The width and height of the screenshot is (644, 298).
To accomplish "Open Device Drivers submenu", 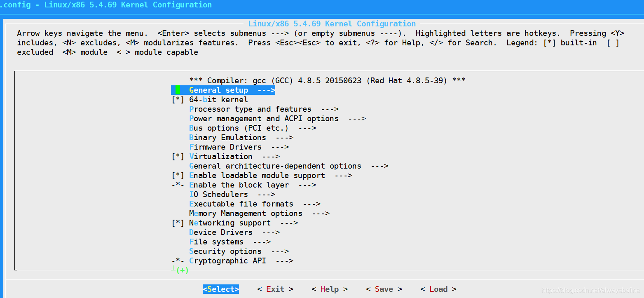I will (234, 232).
